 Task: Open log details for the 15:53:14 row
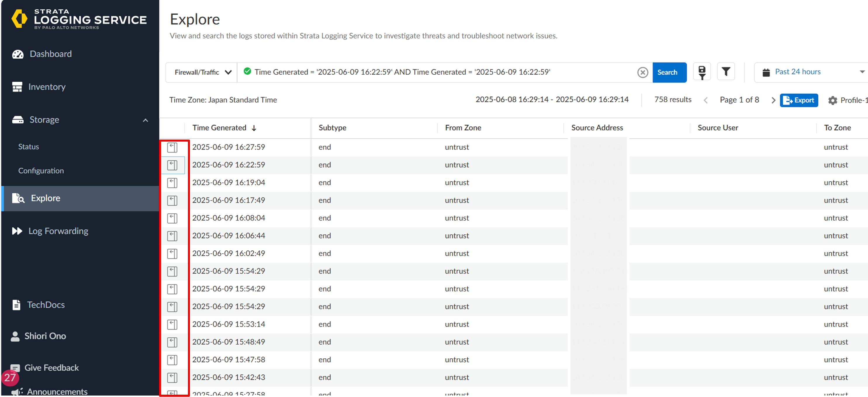pos(172,324)
